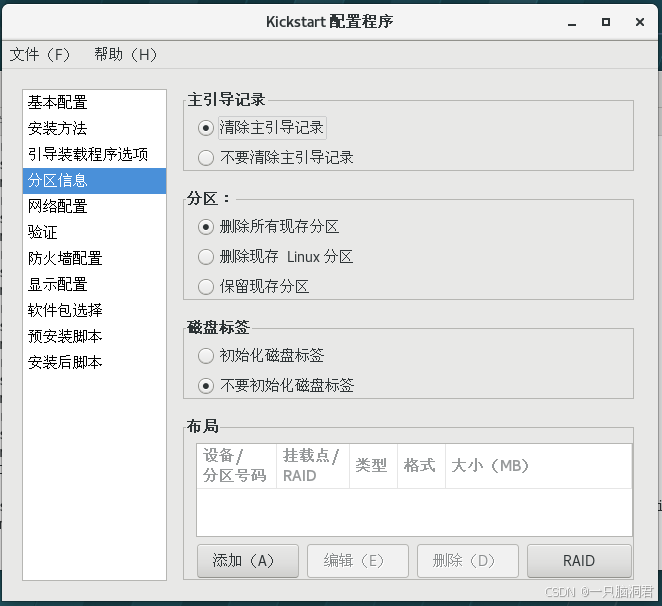Viewport: 662px width, 606px height.
Task: Select 基本配置 in the sidebar
Action: pos(95,103)
